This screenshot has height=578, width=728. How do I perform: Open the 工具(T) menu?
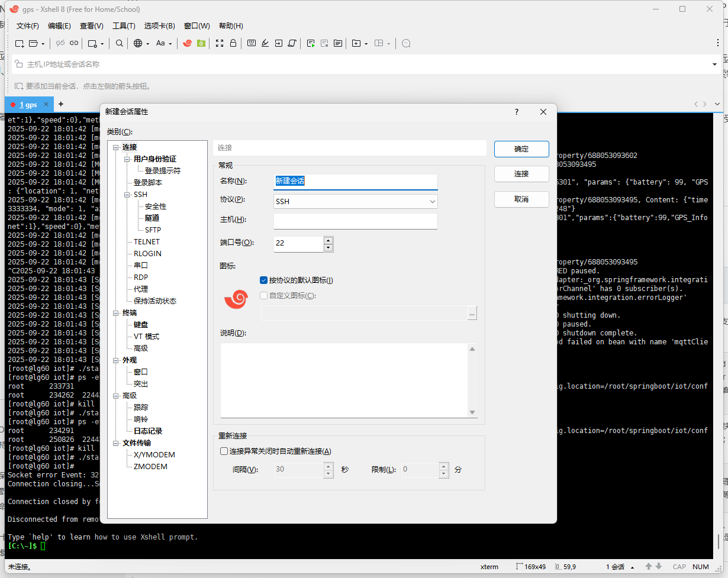pos(124,26)
